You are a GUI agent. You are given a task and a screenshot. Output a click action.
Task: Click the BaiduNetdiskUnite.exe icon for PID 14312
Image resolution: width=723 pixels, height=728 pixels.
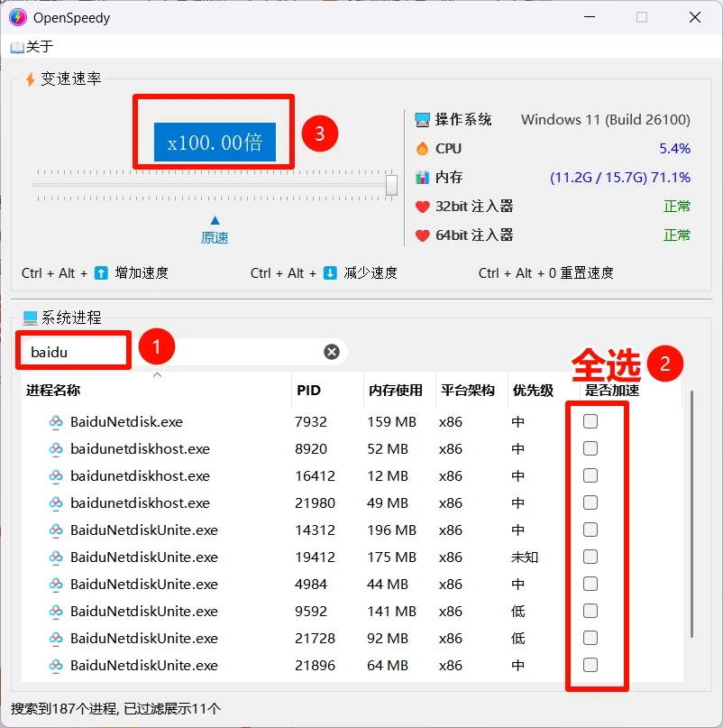click(56, 530)
